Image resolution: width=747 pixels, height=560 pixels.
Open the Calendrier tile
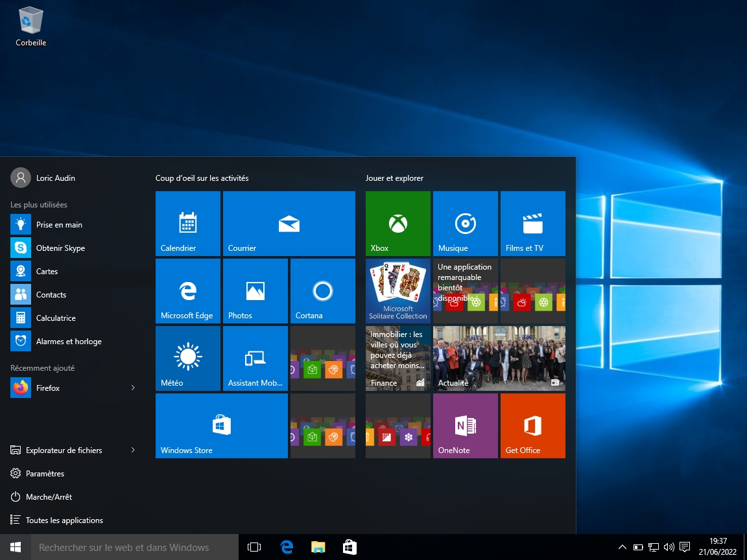tap(187, 224)
